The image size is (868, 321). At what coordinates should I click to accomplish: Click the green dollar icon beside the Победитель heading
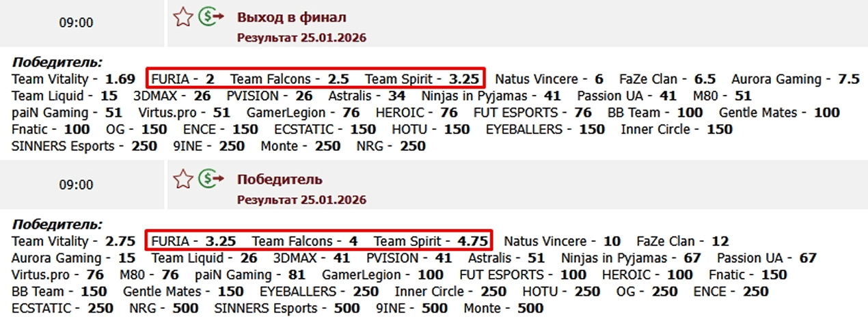(211, 180)
